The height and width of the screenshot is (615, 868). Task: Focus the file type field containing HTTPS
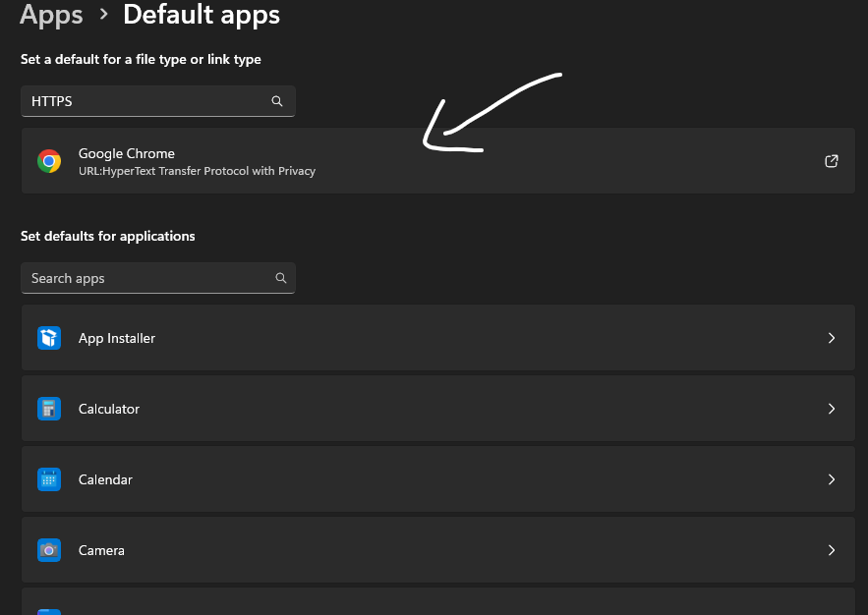[x=147, y=101]
